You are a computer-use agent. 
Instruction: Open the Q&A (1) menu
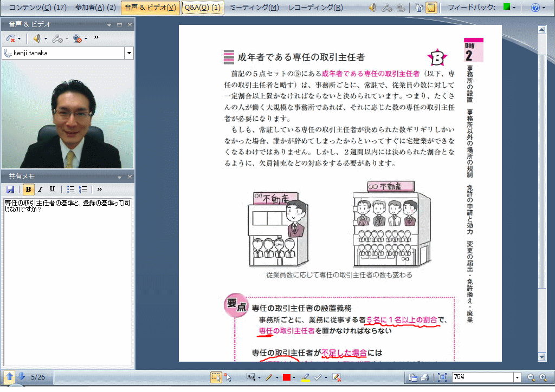click(202, 8)
